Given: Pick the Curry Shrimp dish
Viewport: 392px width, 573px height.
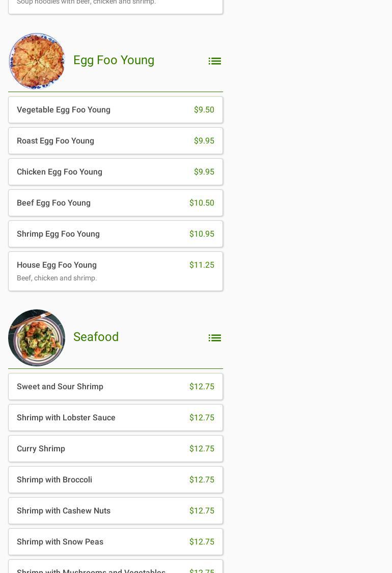Looking at the screenshot, I should (x=115, y=449).
